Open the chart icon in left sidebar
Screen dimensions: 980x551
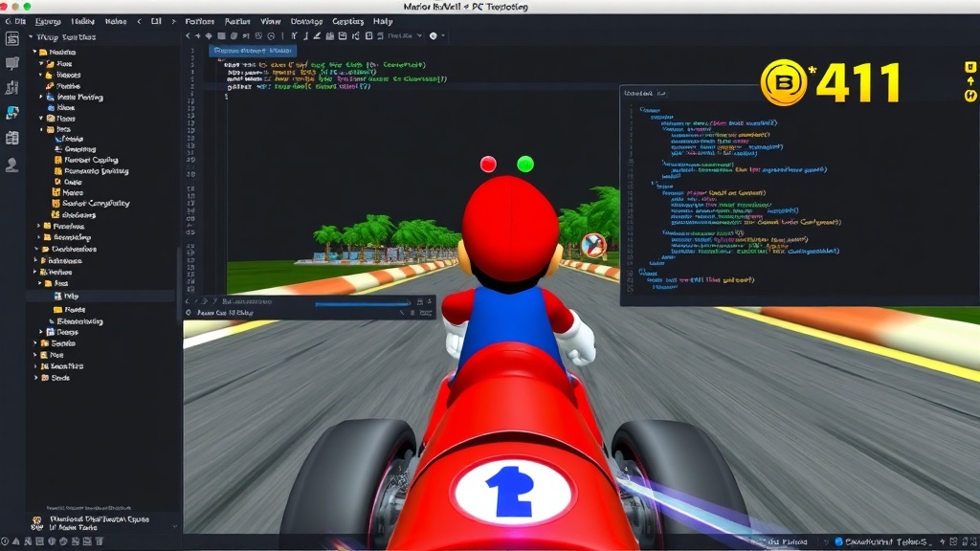(x=11, y=87)
